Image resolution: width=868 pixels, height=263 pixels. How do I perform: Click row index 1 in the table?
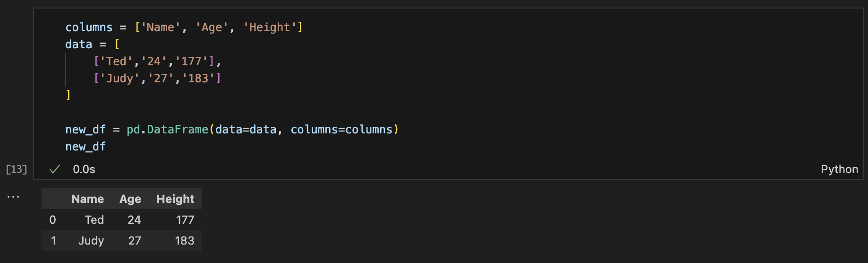point(53,241)
